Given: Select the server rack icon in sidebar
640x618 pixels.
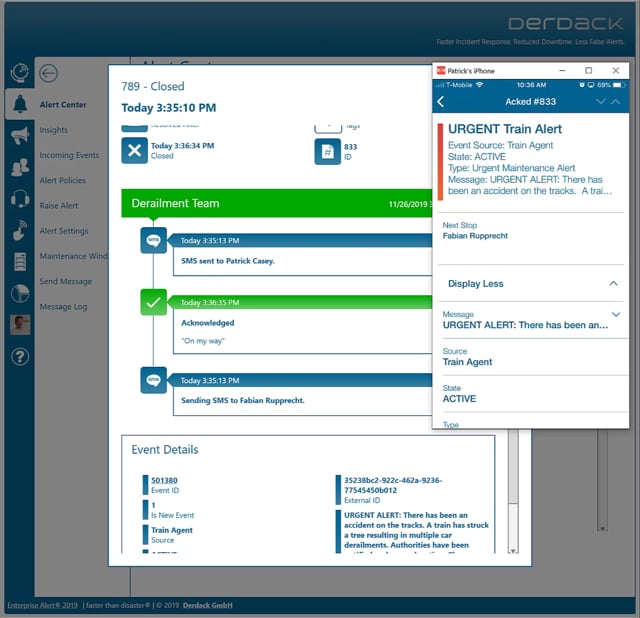Looking at the screenshot, I should tap(20, 262).
